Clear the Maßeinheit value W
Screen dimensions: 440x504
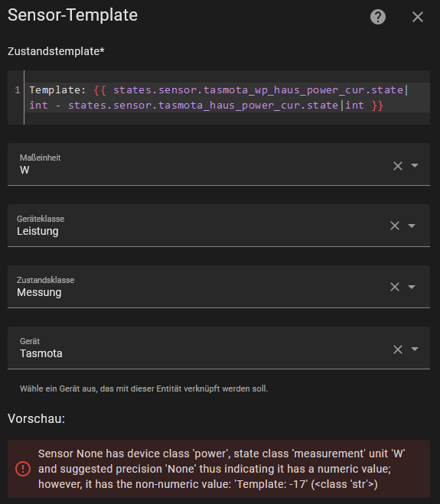coord(398,166)
